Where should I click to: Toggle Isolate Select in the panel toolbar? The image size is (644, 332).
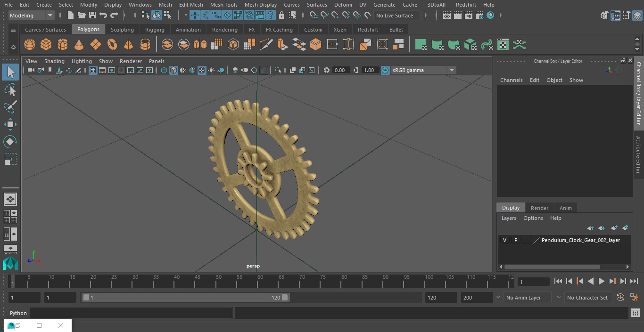coord(278,70)
